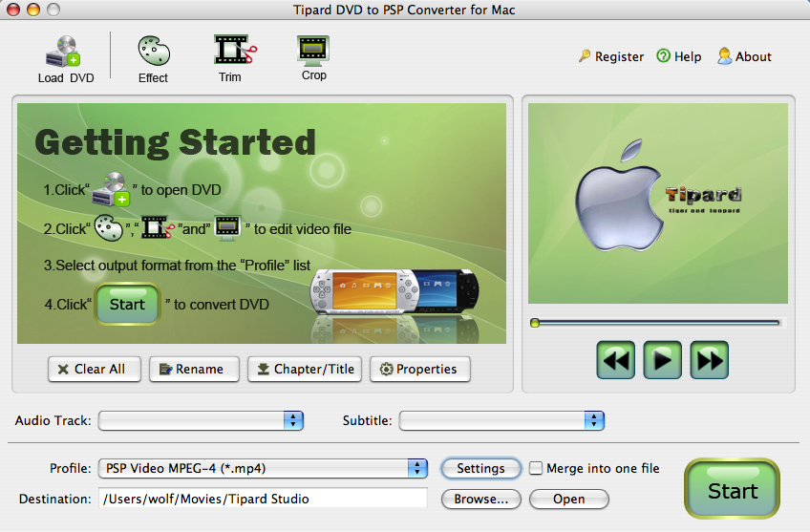Image resolution: width=810 pixels, height=532 pixels.
Task: Click the PSP console image in the guide
Action: [x=394, y=292]
